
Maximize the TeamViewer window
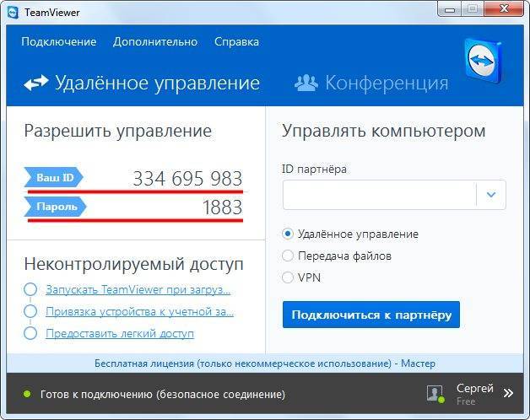473,9
